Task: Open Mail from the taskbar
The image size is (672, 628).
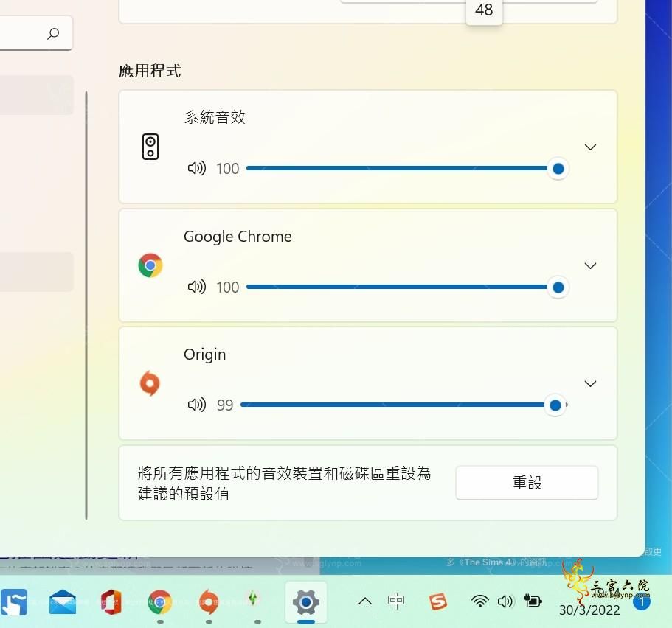Action: (x=63, y=602)
